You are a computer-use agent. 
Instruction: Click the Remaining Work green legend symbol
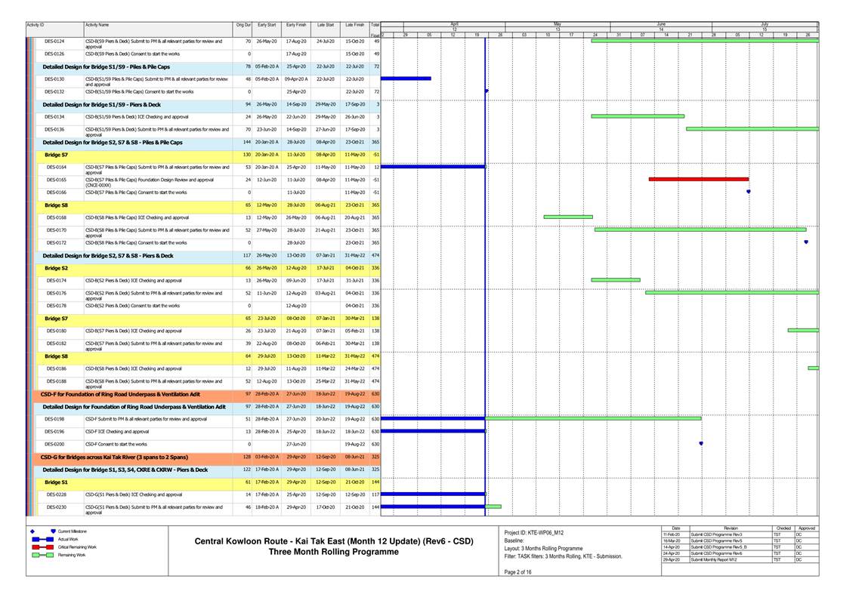(42, 555)
